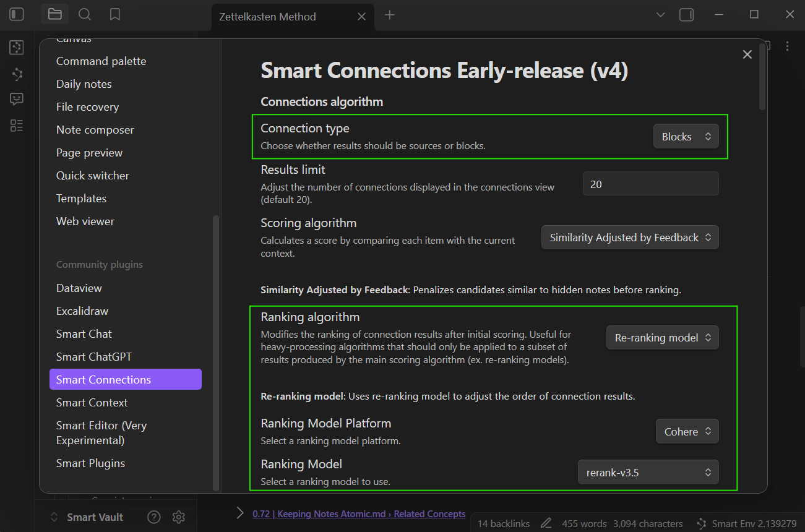Select Dataview in community plugins list
The image size is (805, 532).
click(79, 288)
